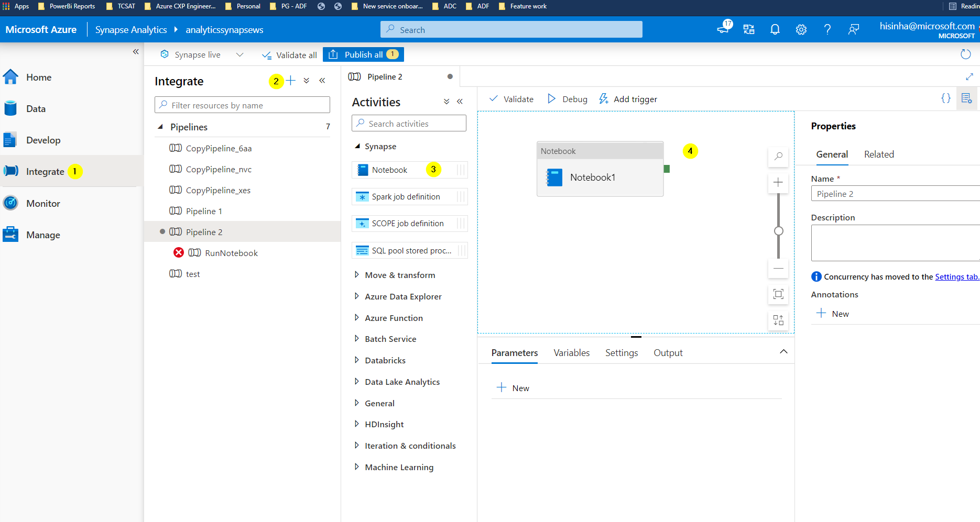980x522 pixels.
Task: Open release updates megaphone icon
Action: tap(724, 29)
